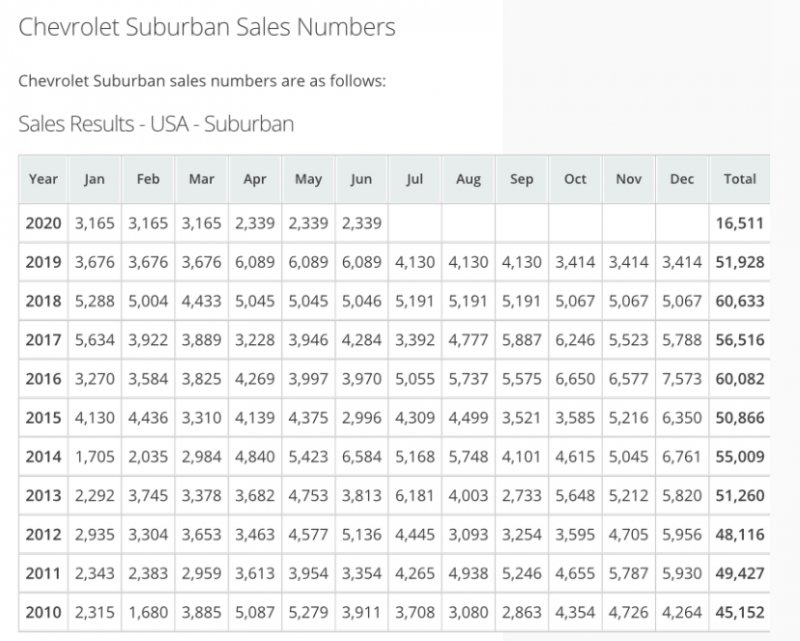Image resolution: width=800 pixels, height=641 pixels.
Task: Select the 2017 total value 56,516
Action: pos(739,340)
